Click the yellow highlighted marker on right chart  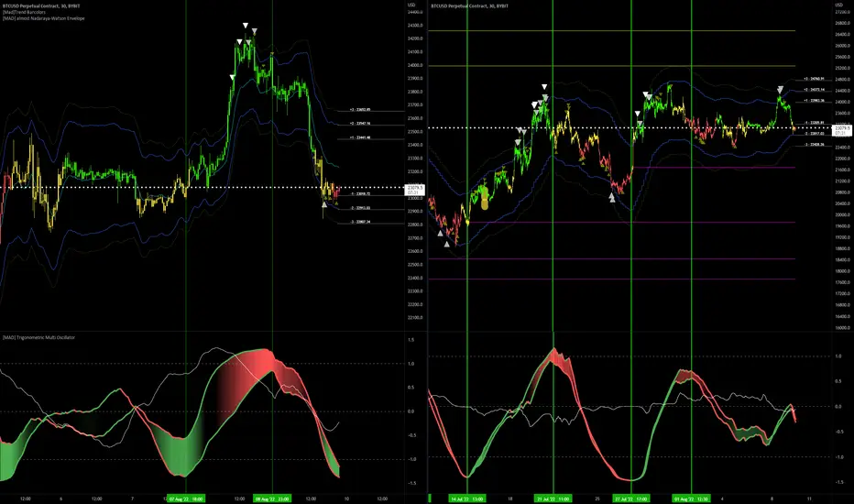coord(485,199)
